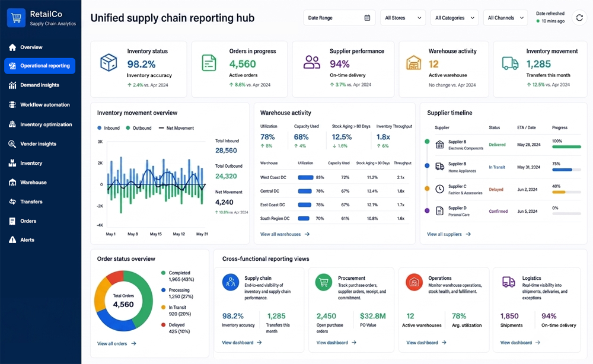The height and width of the screenshot is (364, 593).
Task: Click the RetailCo shopping cart logo
Action: click(16, 18)
